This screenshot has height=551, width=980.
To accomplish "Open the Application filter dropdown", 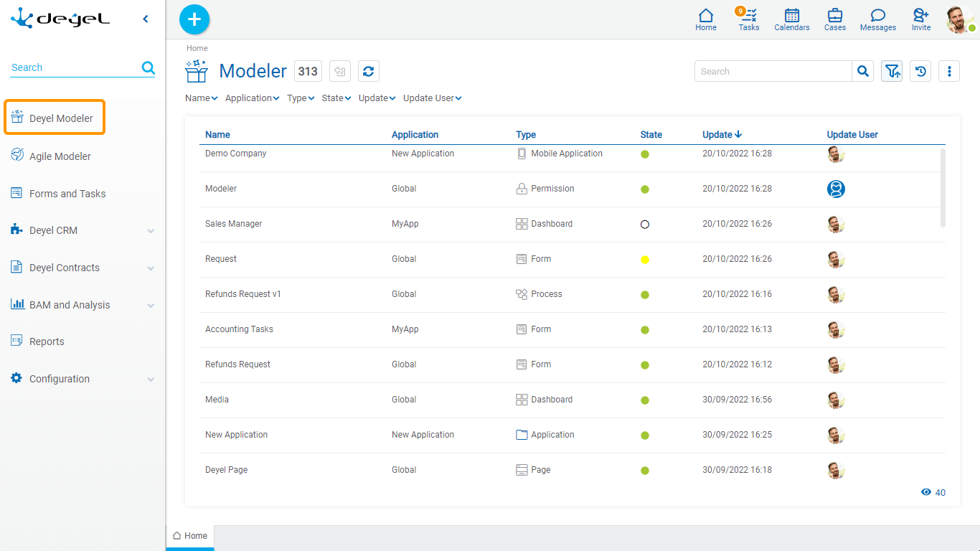I will click(252, 98).
